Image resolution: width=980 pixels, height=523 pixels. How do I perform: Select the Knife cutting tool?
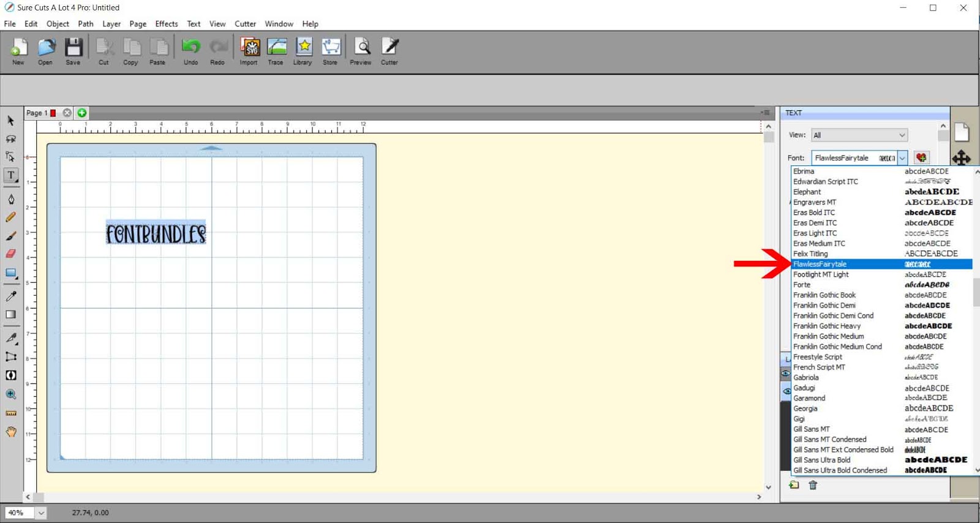pos(11,338)
